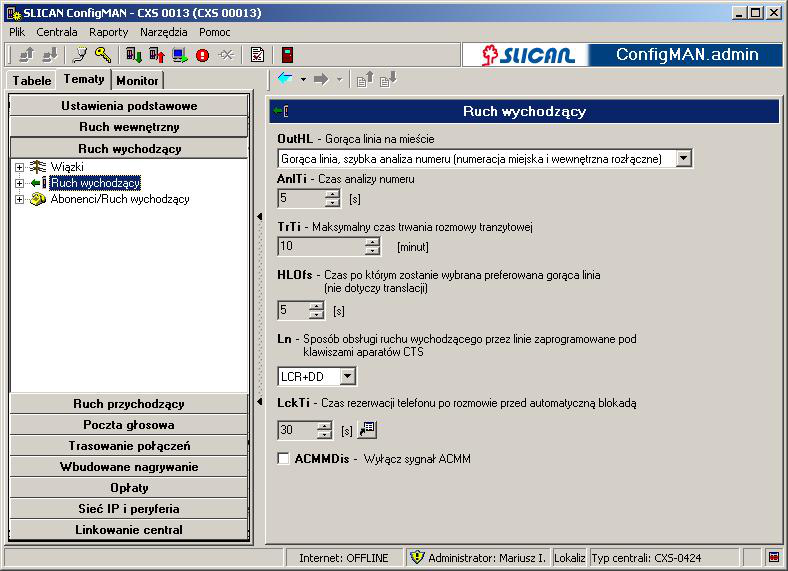Screen dimensions: 788x571
Task: Click the red exclamation stop icon
Action: pos(203,55)
